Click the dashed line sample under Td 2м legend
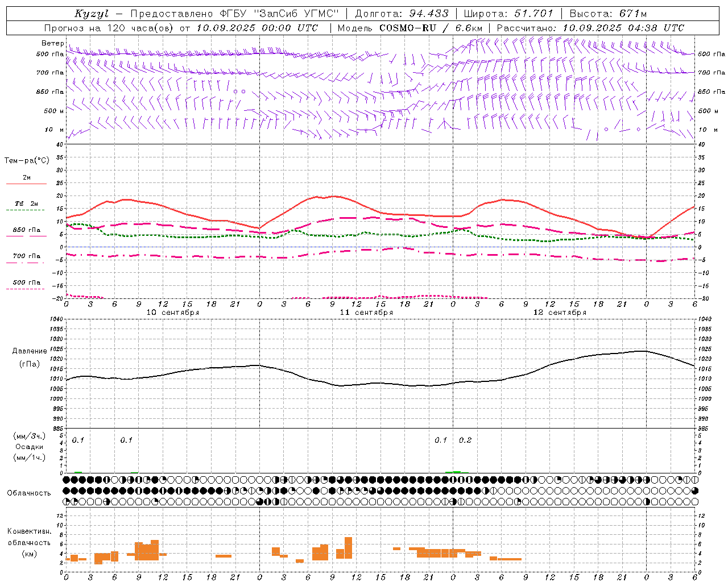The image size is (728, 582). 26,210
